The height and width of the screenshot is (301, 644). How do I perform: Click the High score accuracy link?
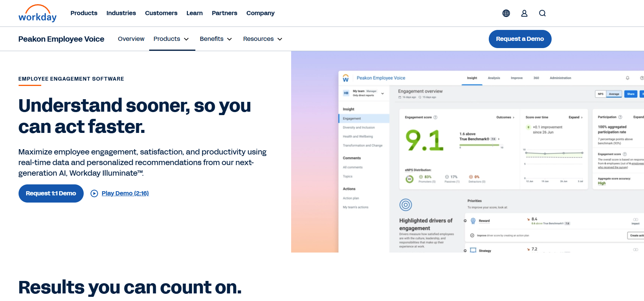click(602, 183)
